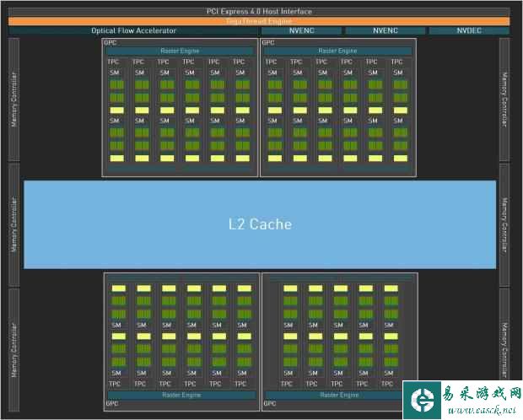Select the NVDEC block
This screenshot has height=420, width=523.
point(469,30)
